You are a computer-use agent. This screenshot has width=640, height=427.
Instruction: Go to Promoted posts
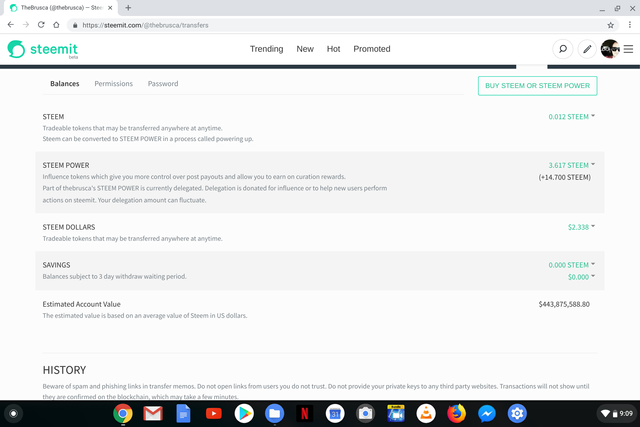372,49
